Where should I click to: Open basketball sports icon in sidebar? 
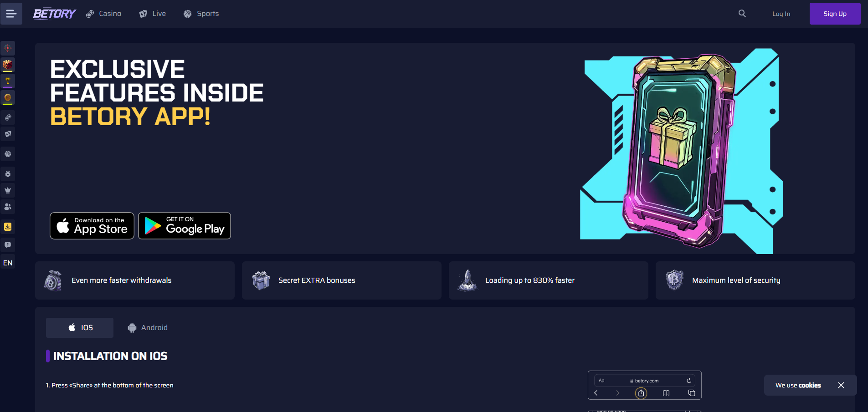click(x=8, y=154)
